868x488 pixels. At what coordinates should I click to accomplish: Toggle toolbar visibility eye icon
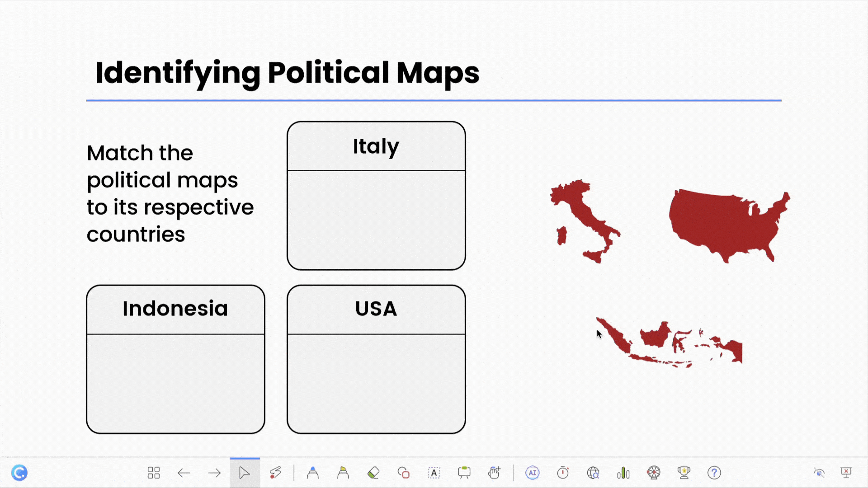[819, 473]
